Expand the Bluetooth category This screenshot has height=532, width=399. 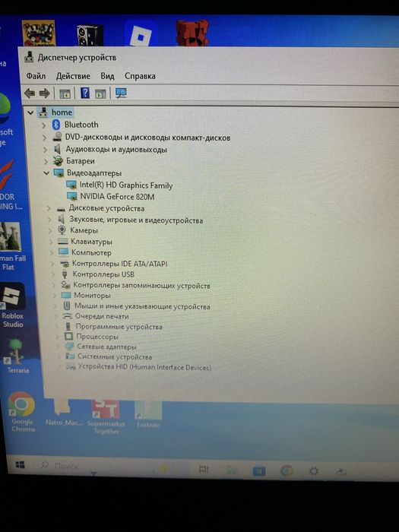pos(43,125)
